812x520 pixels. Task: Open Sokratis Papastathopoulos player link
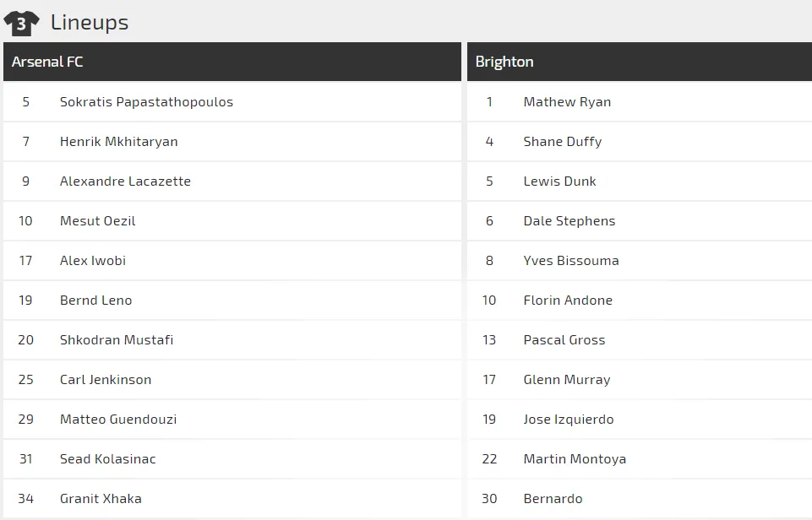click(146, 102)
